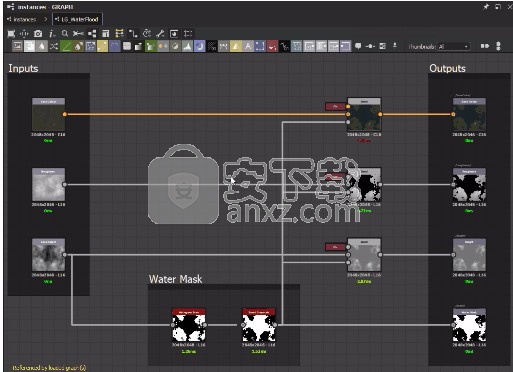The image size is (513, 372).
Task: Click the link connector display icon
Action: point(78,34)
